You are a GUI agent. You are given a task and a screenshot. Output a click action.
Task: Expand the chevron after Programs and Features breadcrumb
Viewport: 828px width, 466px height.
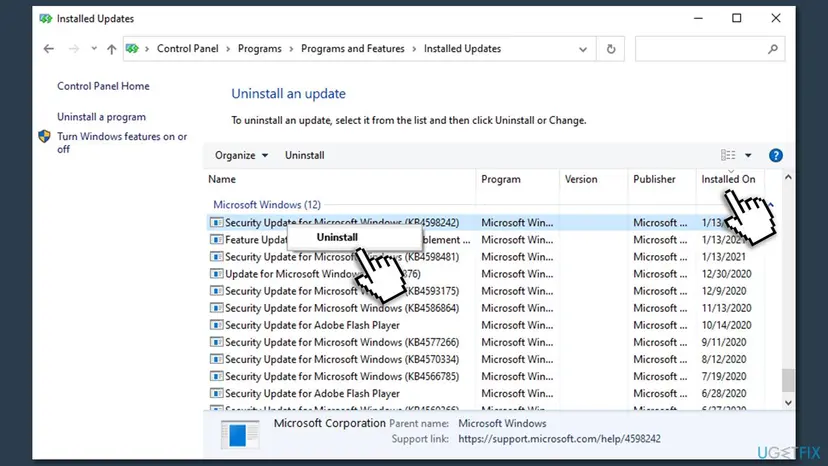pyautogui.click(x=414, y=49)
